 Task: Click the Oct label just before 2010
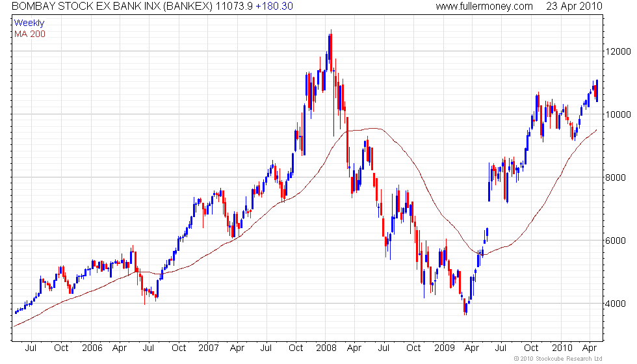click(x=531, y=348)
